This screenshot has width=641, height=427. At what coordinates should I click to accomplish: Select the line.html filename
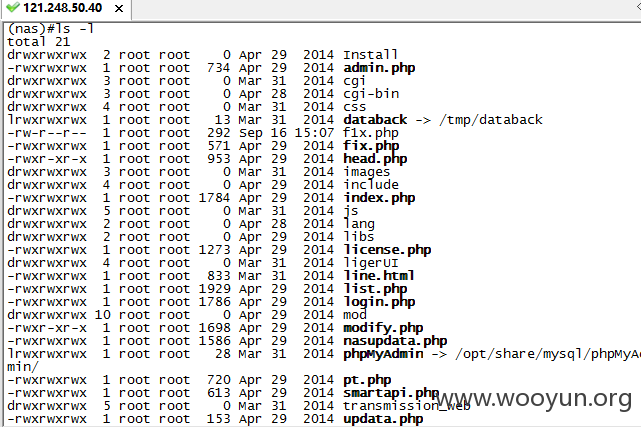pos(379,276)
